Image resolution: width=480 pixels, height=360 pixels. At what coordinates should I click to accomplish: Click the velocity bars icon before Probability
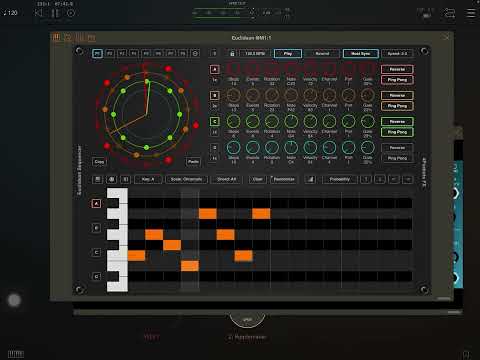click(310, 179)
